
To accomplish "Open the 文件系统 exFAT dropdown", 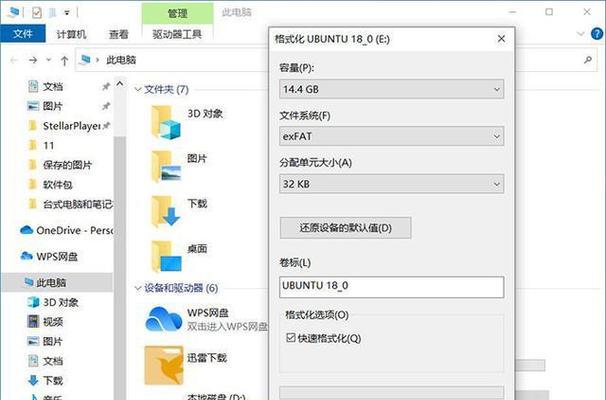I will coord(392,136).
